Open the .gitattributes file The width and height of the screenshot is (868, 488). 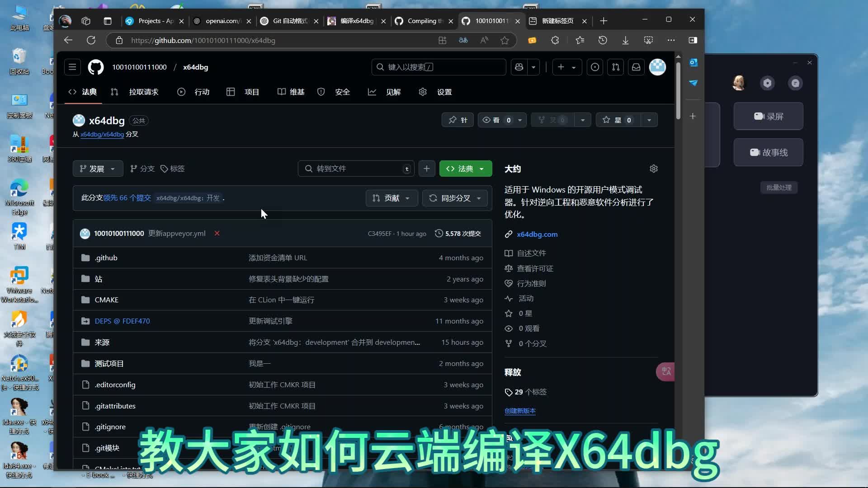115,406
